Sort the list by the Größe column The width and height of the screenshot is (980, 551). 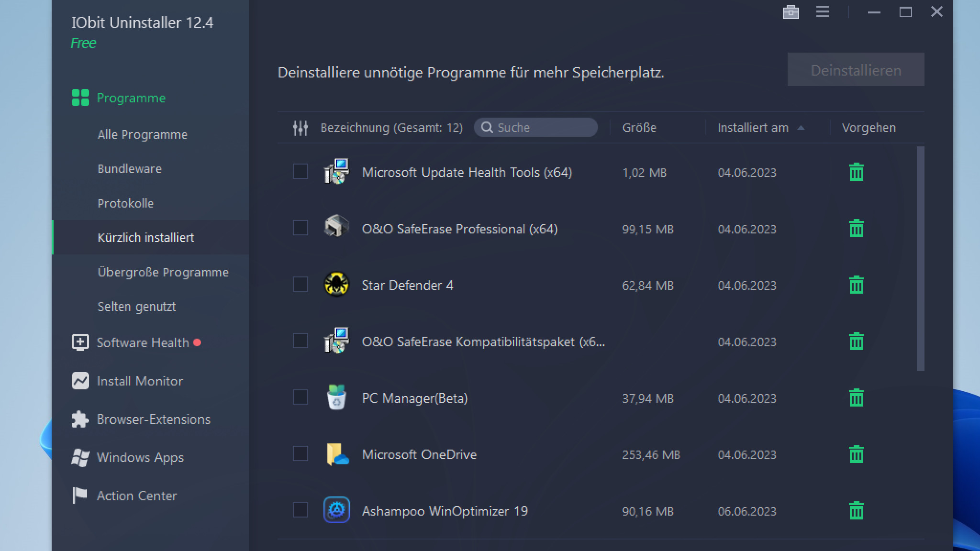pos(639,128)
